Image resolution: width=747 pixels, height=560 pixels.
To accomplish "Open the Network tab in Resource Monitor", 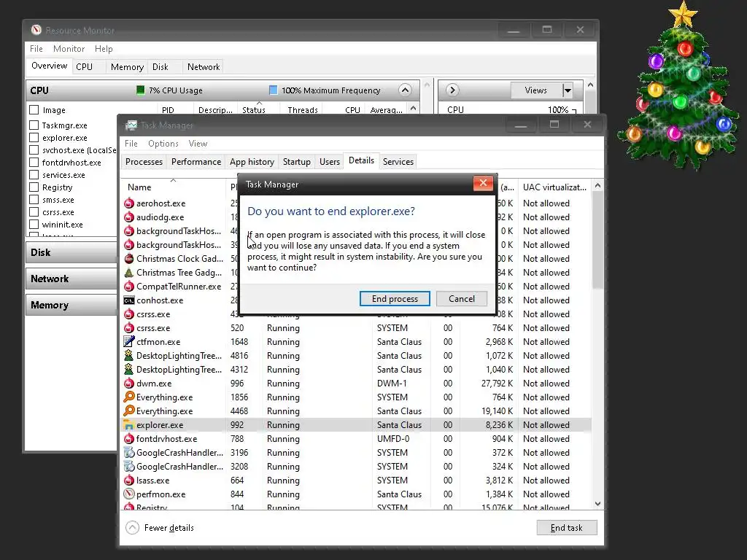I will coord(204,67).
